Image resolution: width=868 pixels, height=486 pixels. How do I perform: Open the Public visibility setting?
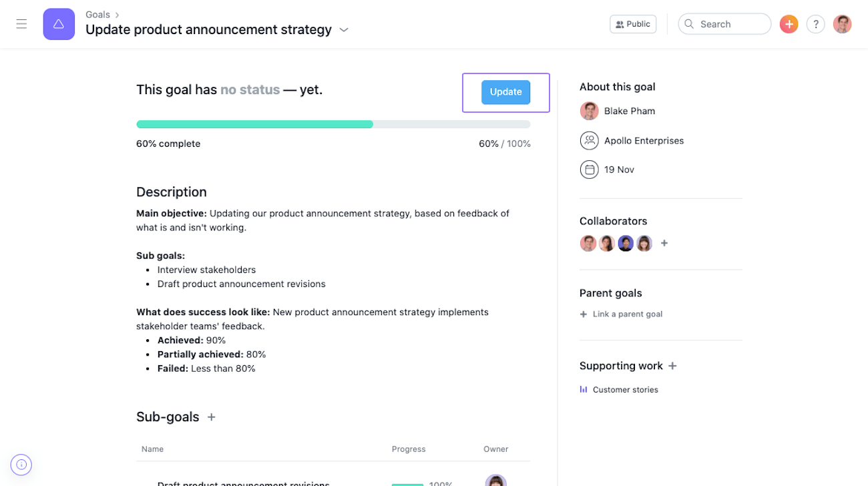coord(632,24)
